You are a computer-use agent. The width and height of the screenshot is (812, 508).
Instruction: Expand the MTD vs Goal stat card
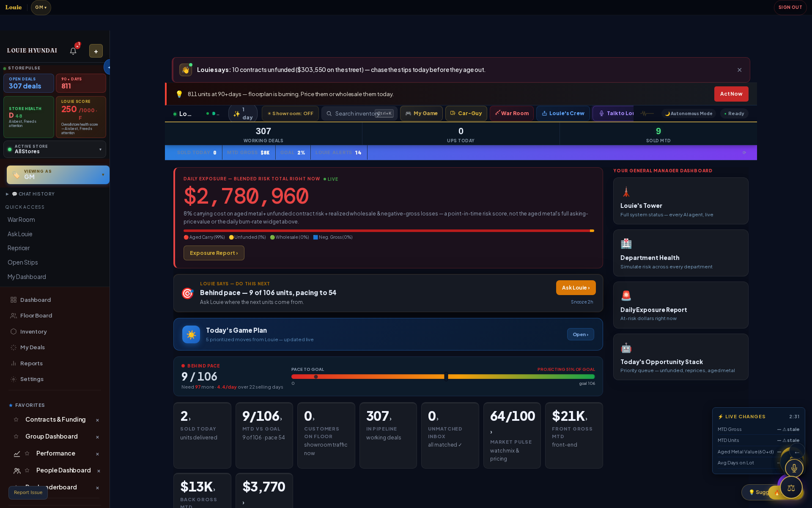tap(264, 435)
